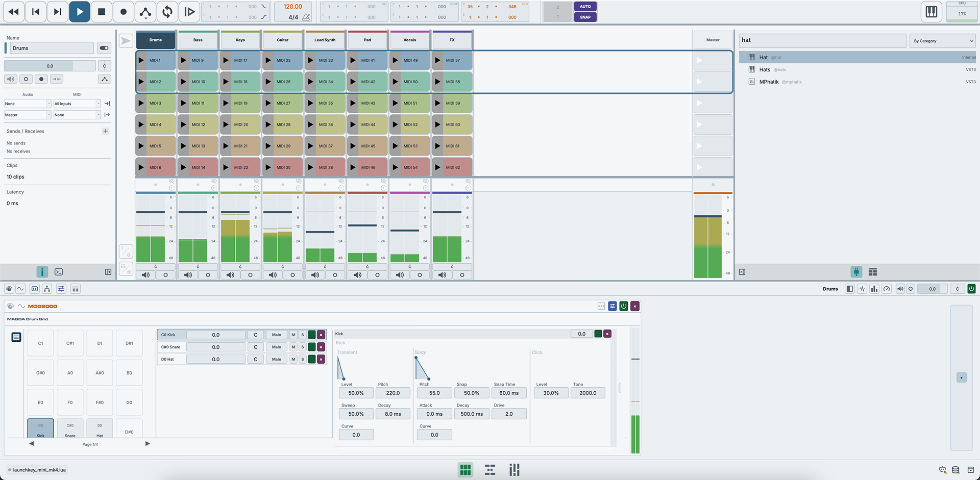Open the Master audio output dropdown
Screen dimensions: 980x480
(x=28, y=115)
